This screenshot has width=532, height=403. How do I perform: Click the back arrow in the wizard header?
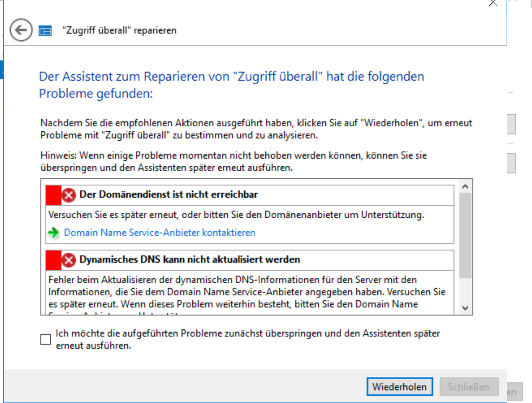[x=22, y=30]
